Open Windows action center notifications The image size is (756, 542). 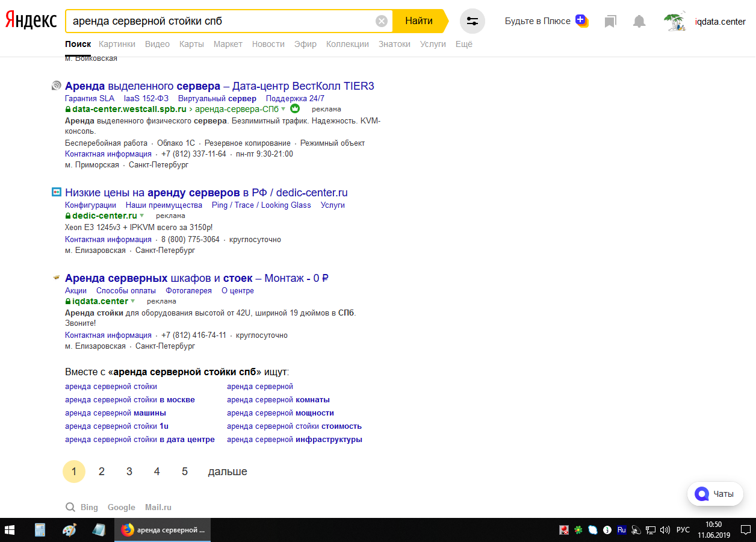point(745,530)
